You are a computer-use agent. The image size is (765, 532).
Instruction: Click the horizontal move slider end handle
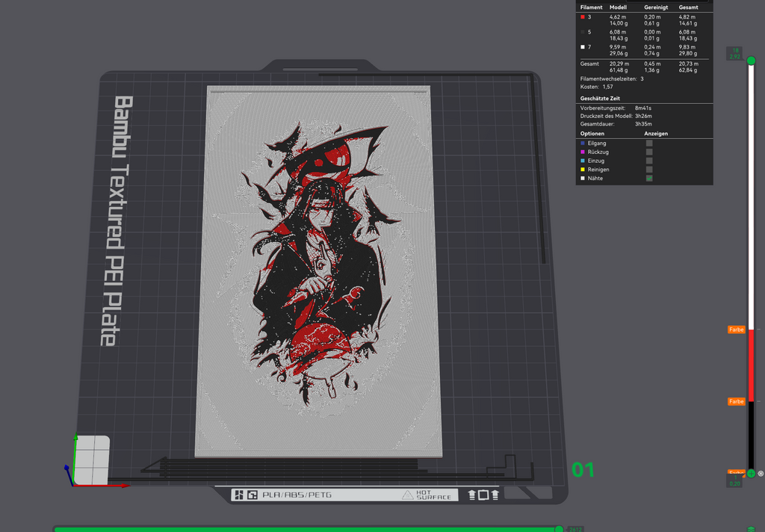(559, 529)
